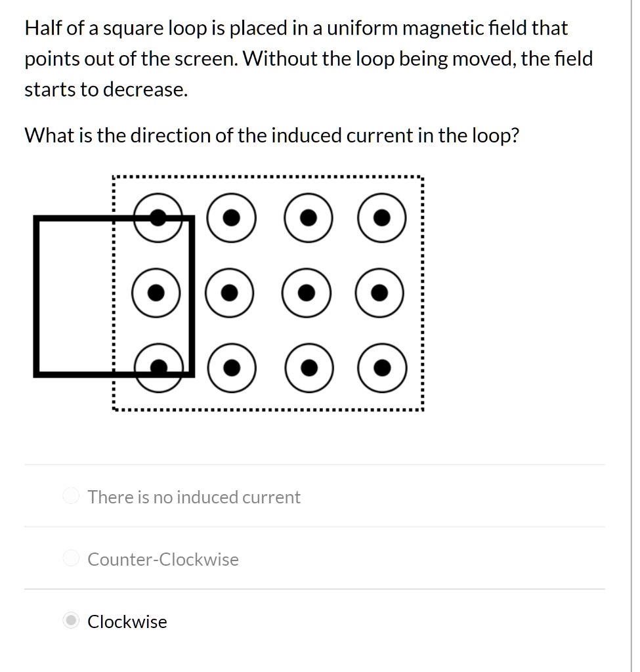Click the bottom-left dot inside the square loop
This screenshot has width=640, height=672.
click(158, 368)
